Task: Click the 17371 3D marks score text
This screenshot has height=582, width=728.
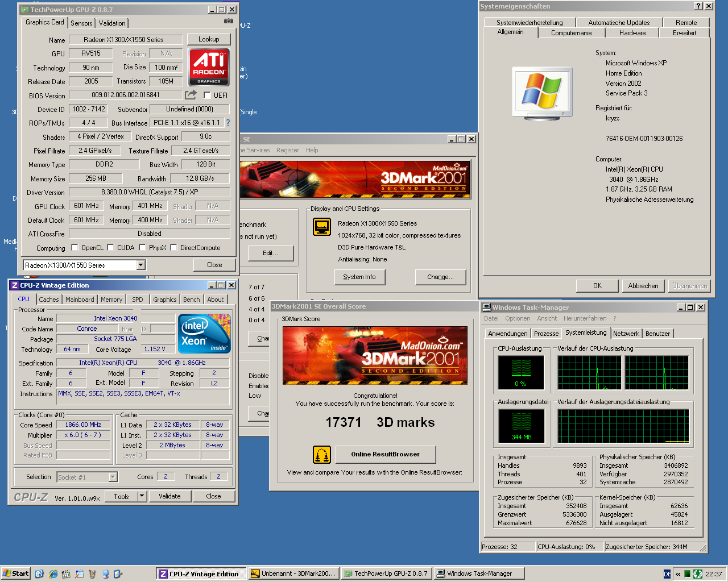Action: pyautogui.click(x=380, y=422)
